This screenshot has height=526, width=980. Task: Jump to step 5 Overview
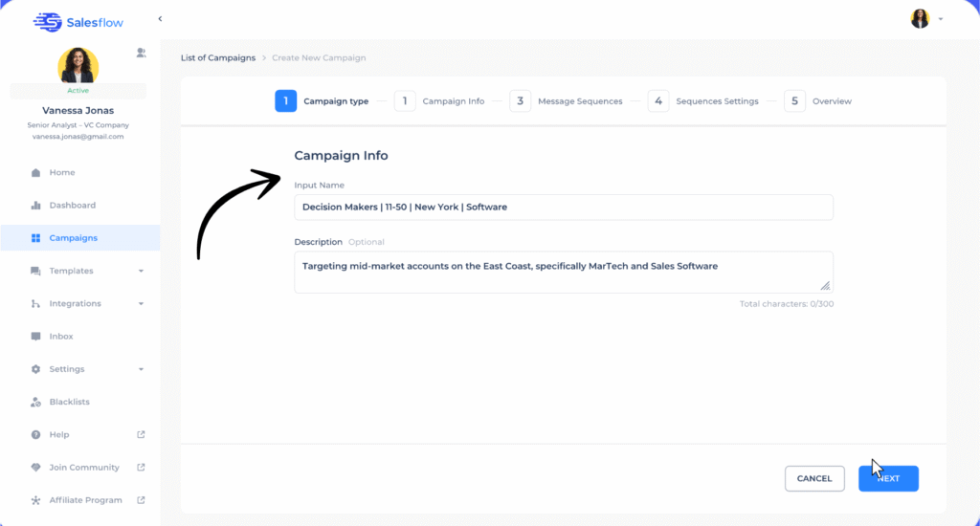819,101
